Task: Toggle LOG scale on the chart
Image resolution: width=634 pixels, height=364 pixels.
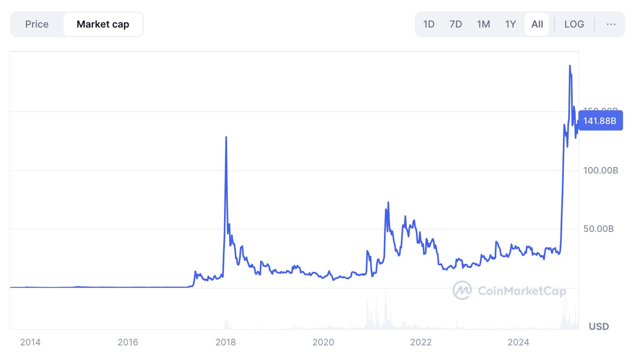Action: (574, 24)
